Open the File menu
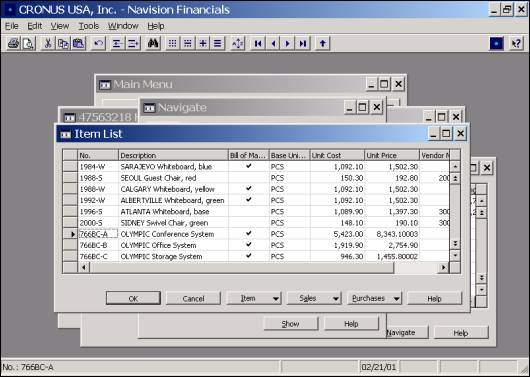 tap(11, 26)
